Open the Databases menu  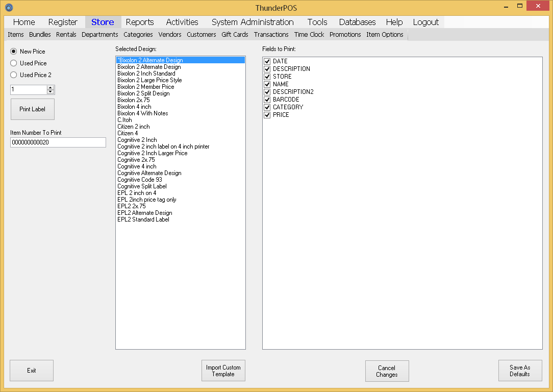point(357,22)
